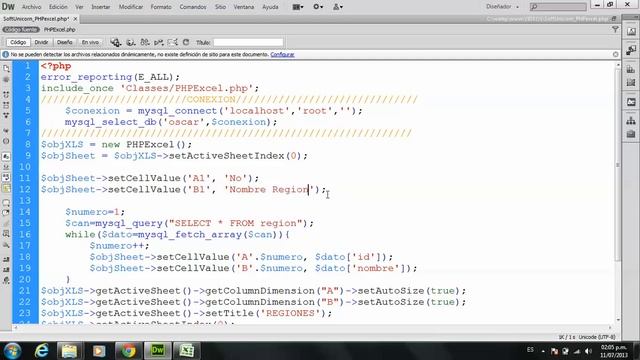The width and height of the screenshot is (640, 360).
Task: Dismiss the info notice bar
Action: (x=616, y=54)
